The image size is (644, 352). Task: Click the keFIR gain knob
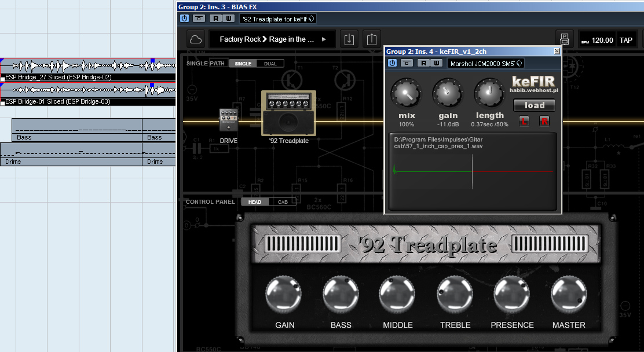tap(448, 94)
